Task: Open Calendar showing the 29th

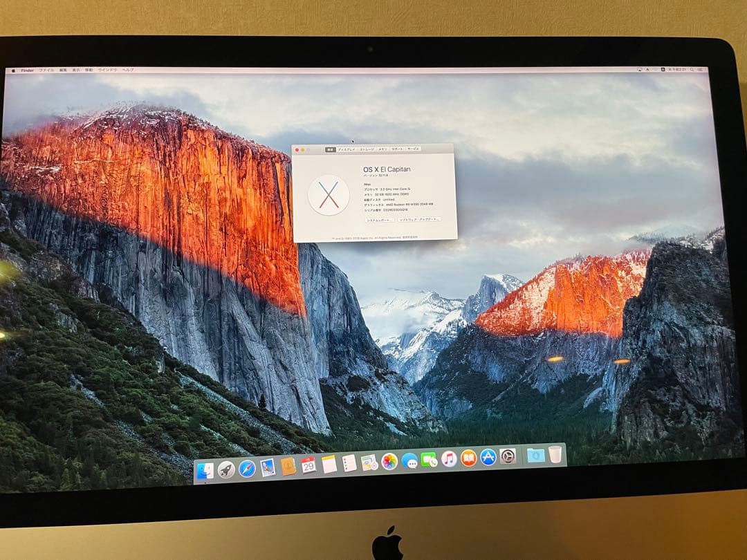Action: click(309, 463)
